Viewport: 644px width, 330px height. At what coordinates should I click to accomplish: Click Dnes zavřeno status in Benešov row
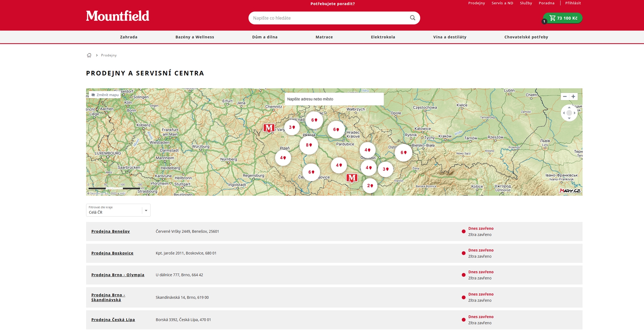point(481,228)
